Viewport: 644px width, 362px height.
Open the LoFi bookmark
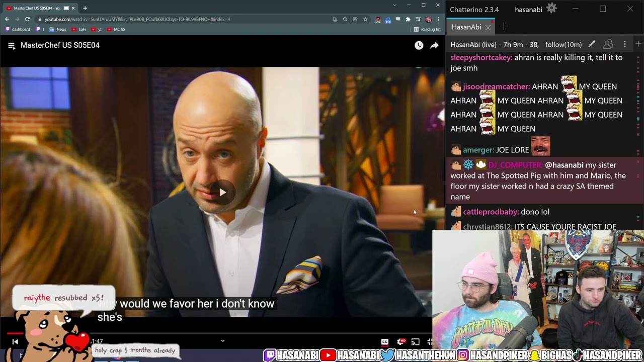click(x=78, y=29)
